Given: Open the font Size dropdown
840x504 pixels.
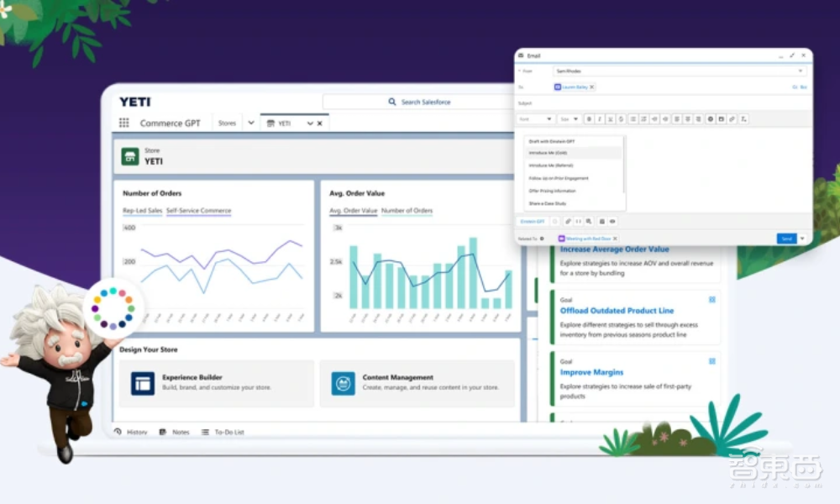Looking at the screenshot, I should pos(570,118).
